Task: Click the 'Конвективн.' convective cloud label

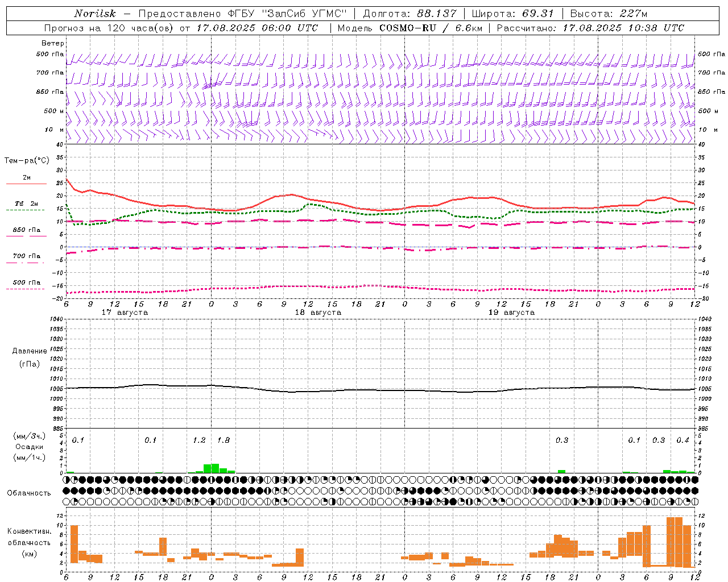Action: coord(30,531)
